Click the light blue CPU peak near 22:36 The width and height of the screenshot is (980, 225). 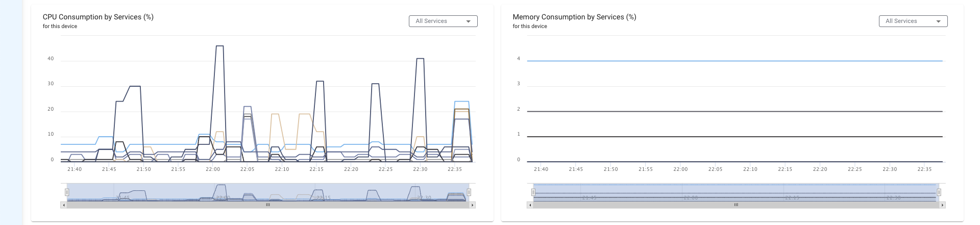tap(461, 102)
